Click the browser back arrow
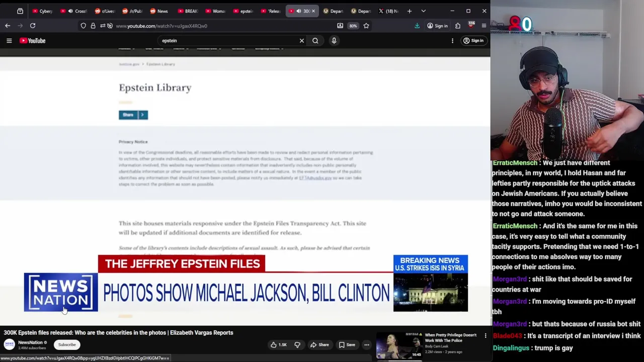Viewport: 644px width, 362px height. coord(8,26)
